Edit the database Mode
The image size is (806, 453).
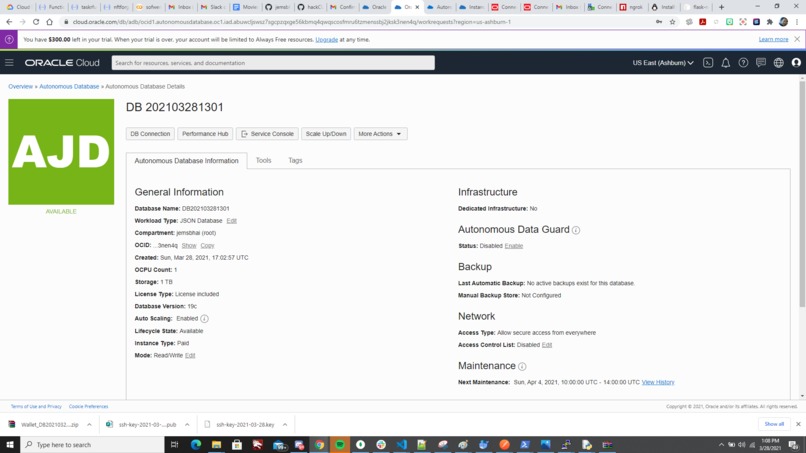point(190,355)
